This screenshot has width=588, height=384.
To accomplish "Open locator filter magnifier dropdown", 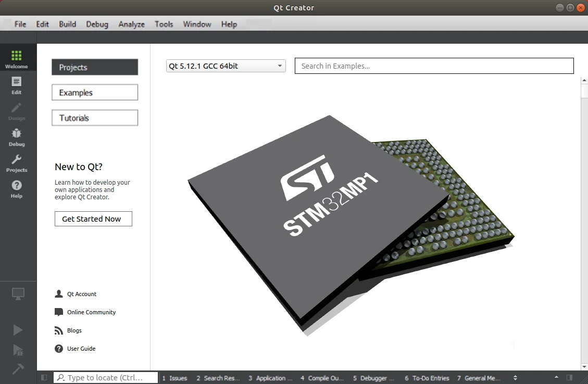I will (61, 378).
